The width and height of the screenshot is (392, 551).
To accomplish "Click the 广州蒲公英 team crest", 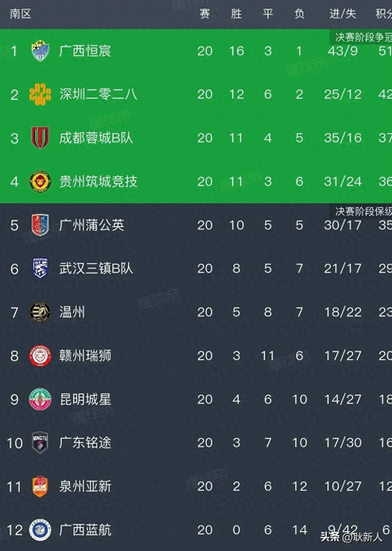I will point(40,225).
